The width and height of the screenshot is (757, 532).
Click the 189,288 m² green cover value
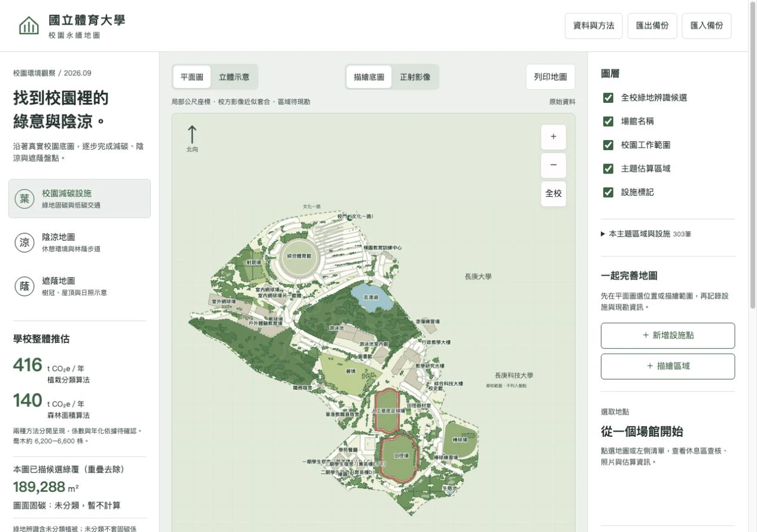click(x=46, y=487)
